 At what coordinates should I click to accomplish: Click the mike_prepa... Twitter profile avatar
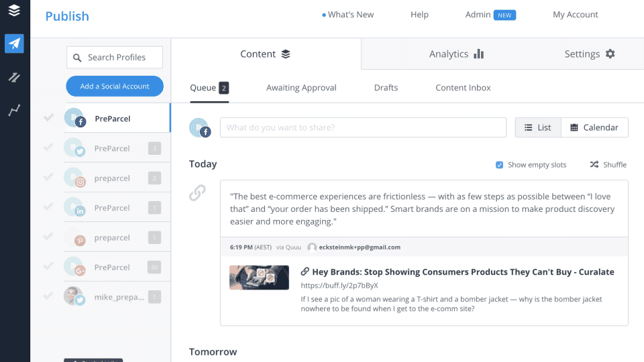[x=74, y=296]
